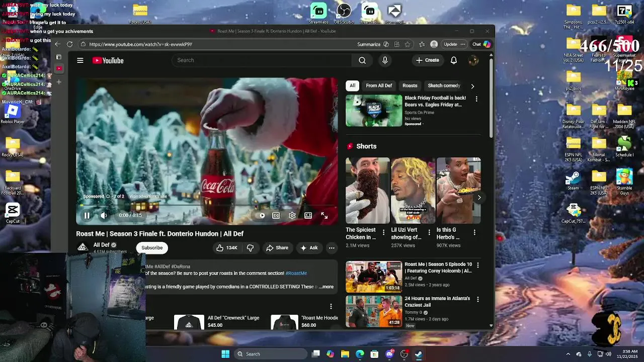The width and height of the screenshot is (644, 362).
Task: Open options for Roast Me Season 5 video
Action: tap(478, 265)
